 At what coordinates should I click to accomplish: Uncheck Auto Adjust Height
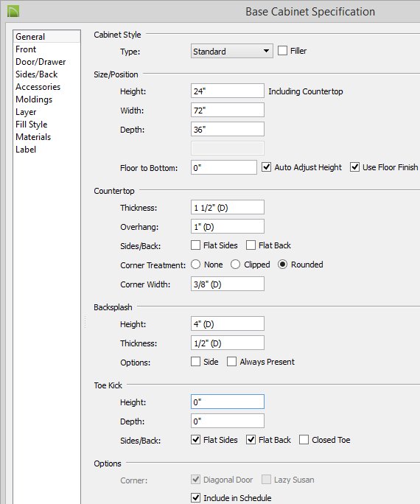coord(267,167)
